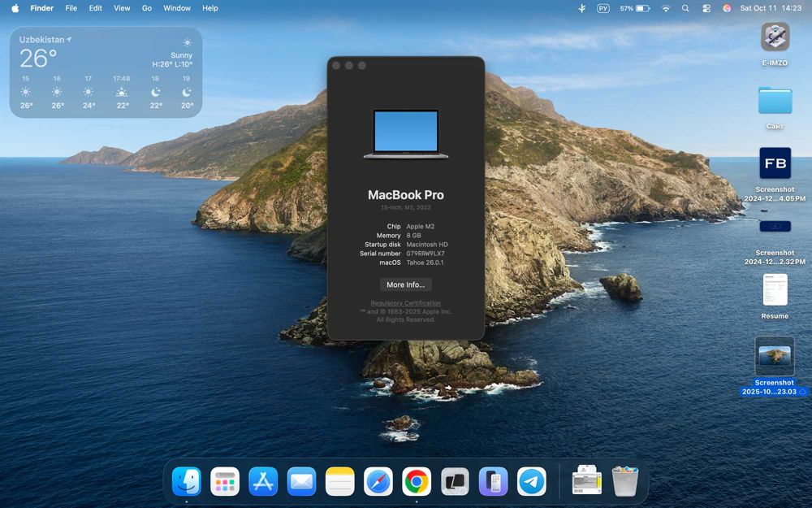
Task: Launch Telegram from the Dock
Action: coord(531,481)
